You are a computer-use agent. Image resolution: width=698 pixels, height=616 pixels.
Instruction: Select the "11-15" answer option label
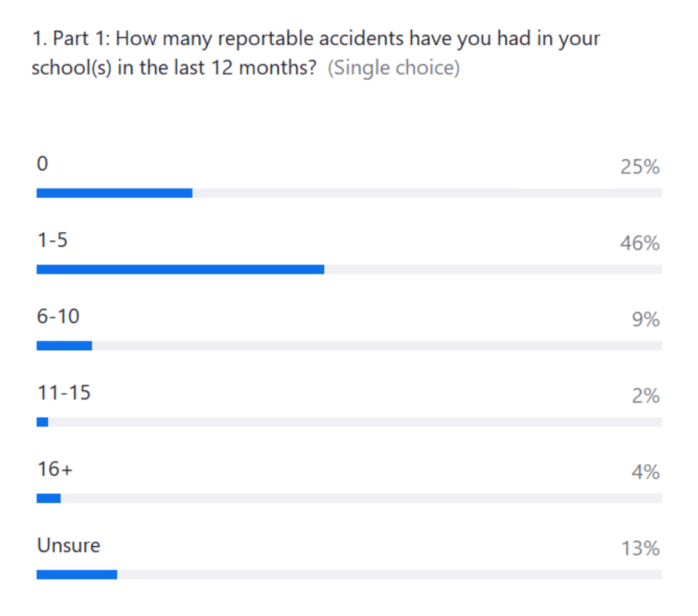[x=64, y=393]
